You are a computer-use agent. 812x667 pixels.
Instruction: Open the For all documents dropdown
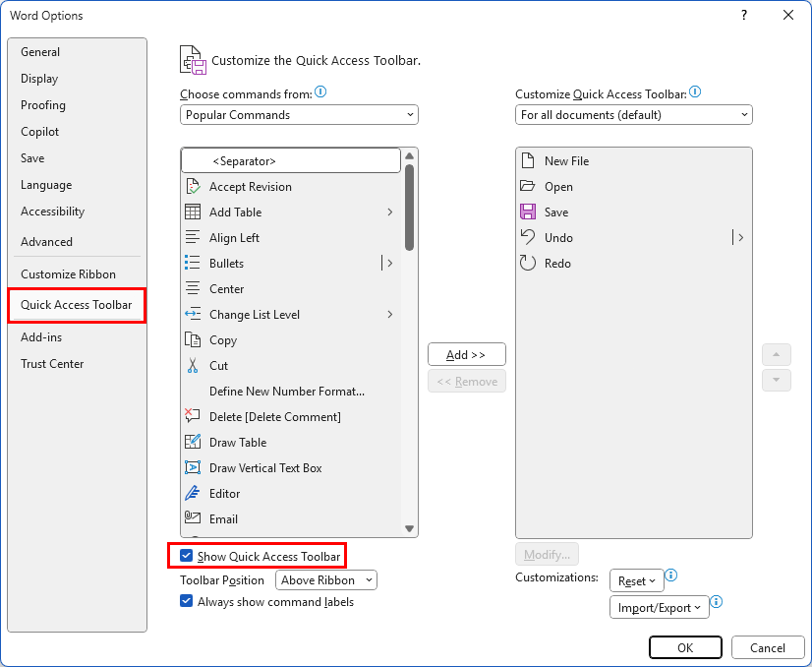pyautogui.click(x=633, y=115)
